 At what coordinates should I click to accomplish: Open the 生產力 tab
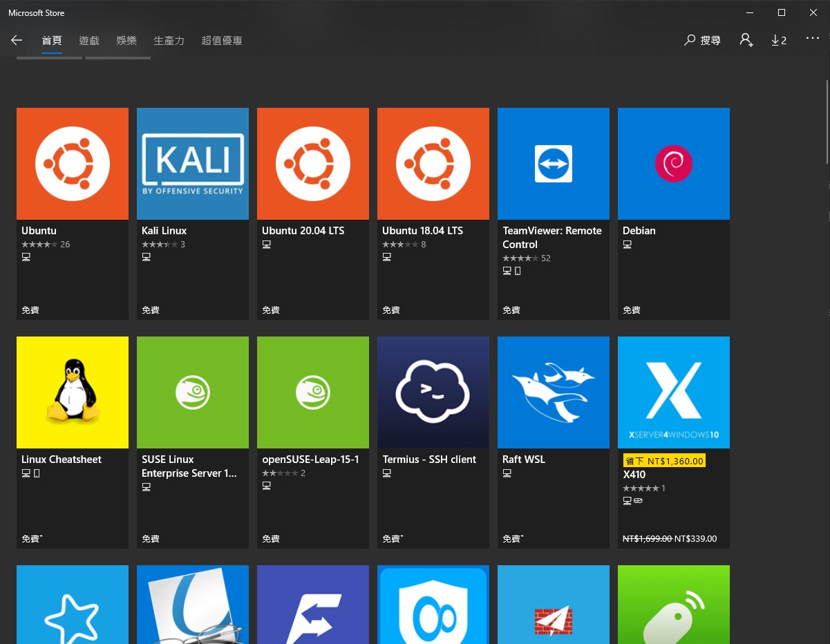coord(169,41)
